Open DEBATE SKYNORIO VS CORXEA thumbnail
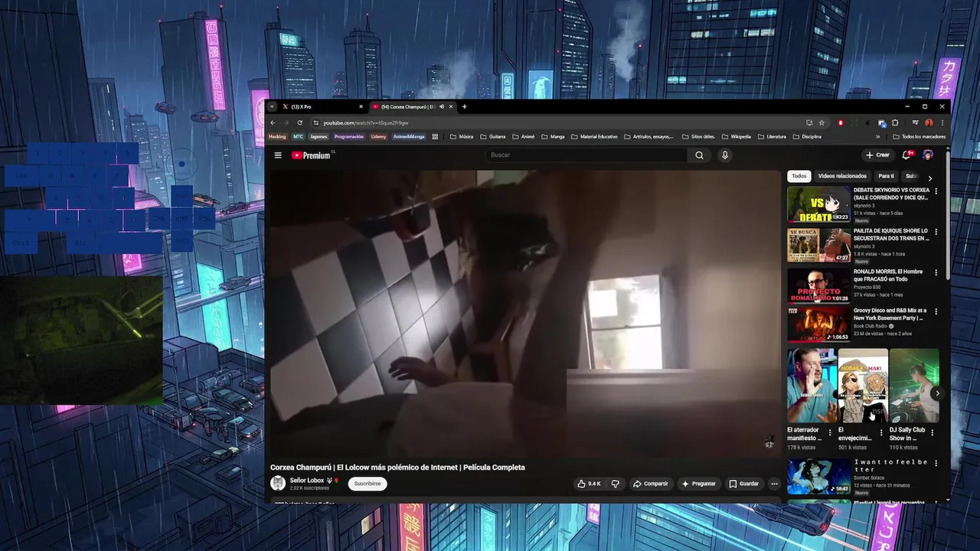Viewport: 980px width, 551px height. click(x=818, y=204)
